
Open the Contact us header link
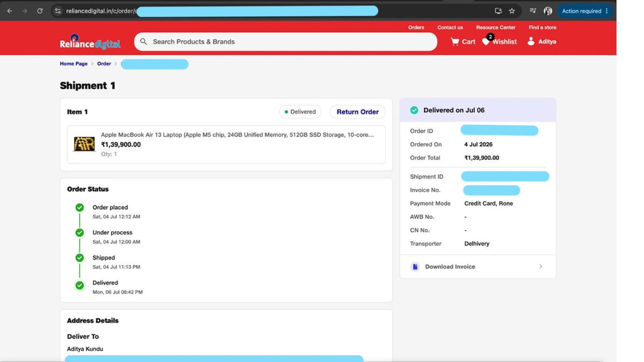[x=450, y=27]
